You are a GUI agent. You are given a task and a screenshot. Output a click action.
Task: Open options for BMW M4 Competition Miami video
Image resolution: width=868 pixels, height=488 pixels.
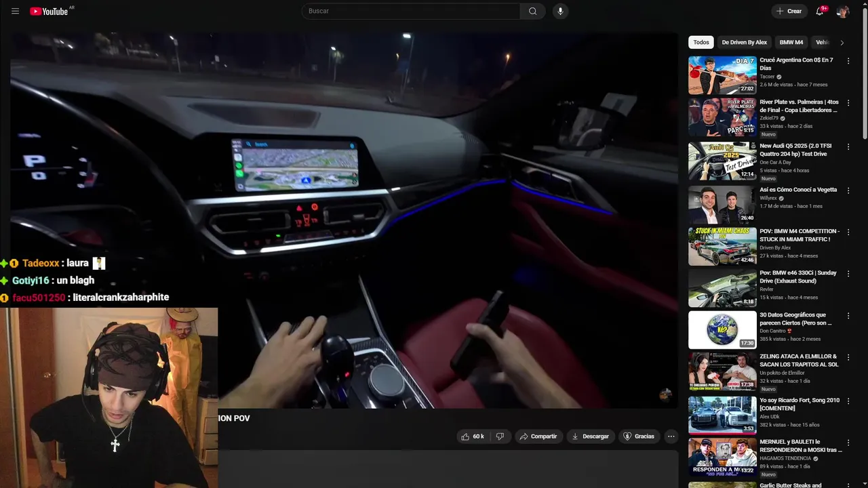[848, 232]
